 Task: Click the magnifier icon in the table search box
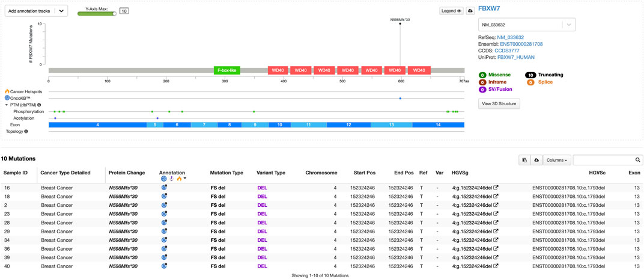click(x=637, y=160)
